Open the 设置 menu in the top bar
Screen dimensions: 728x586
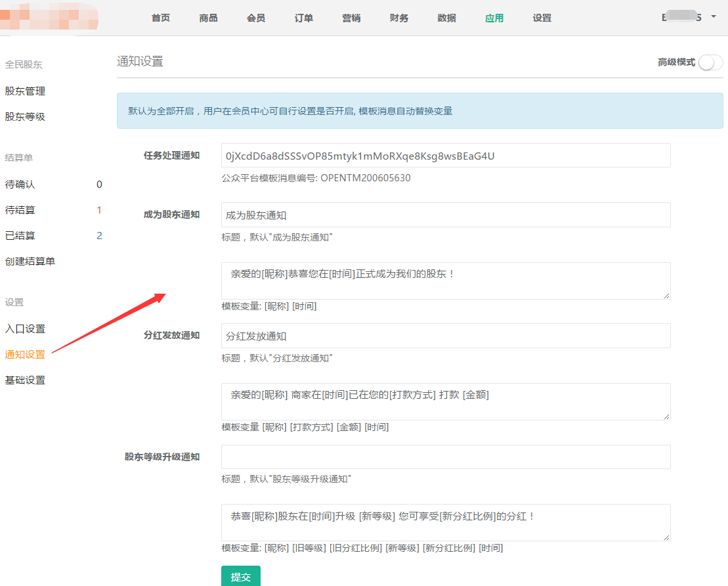click(542, 18)
